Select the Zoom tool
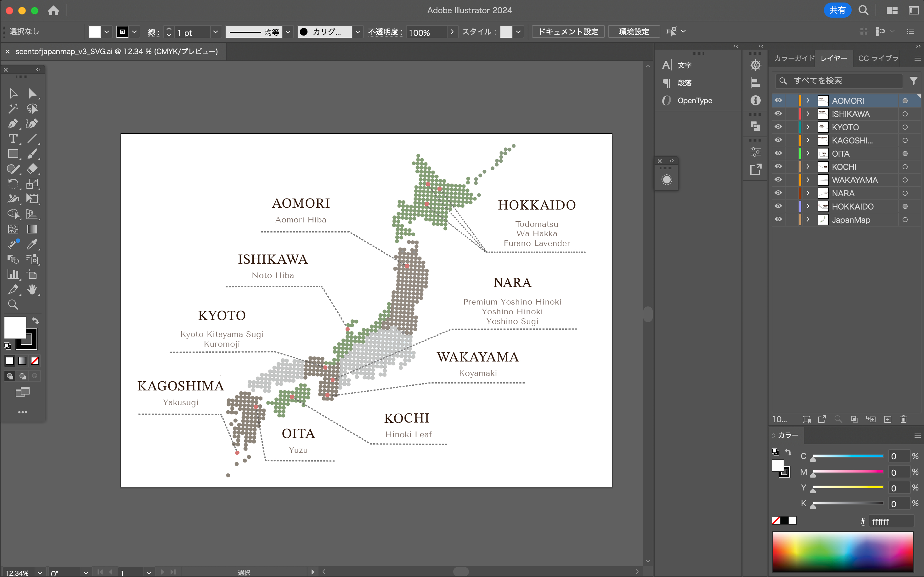The width and height of the screenshot is (924, 577). click(13, 305)
